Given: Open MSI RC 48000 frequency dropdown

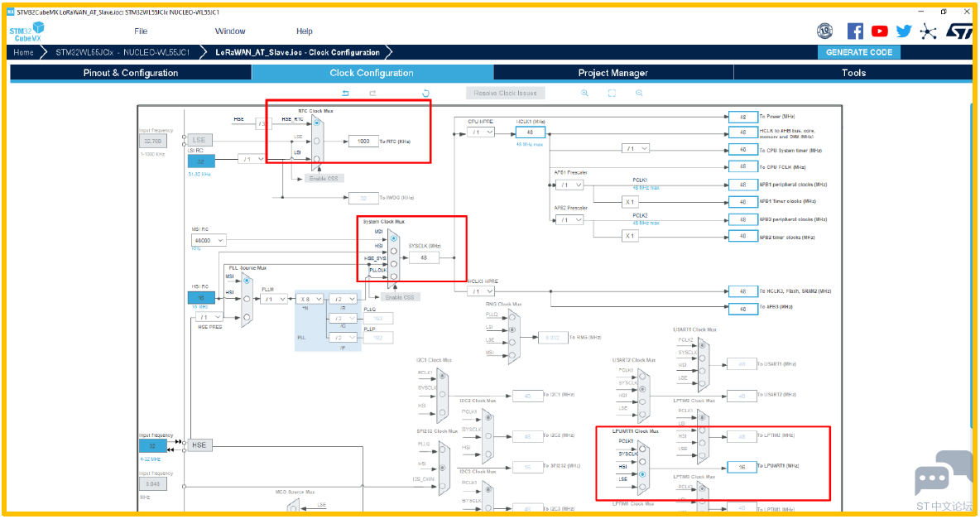Looking at the screenshot, I should pyautogui.click(x=208, y=240).
